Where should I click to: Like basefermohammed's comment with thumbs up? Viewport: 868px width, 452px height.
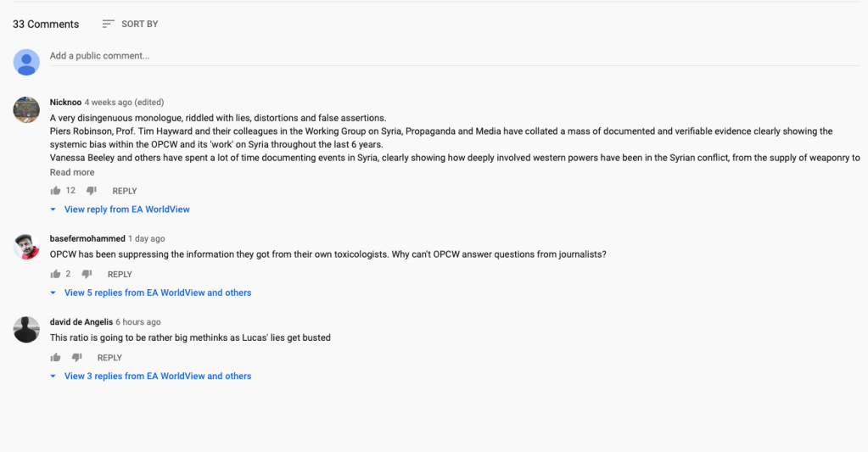coord(55,274)
